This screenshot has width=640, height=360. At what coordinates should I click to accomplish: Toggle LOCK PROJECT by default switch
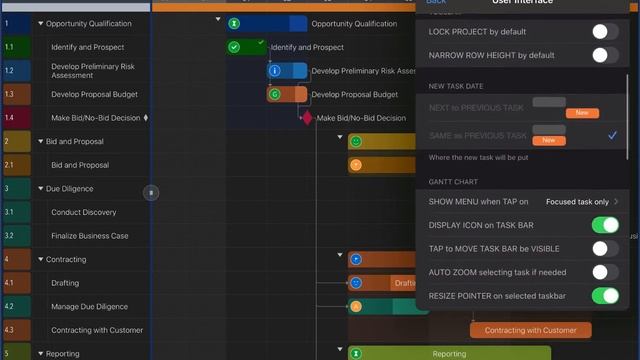pyautogui.click(x=605, y=32)
